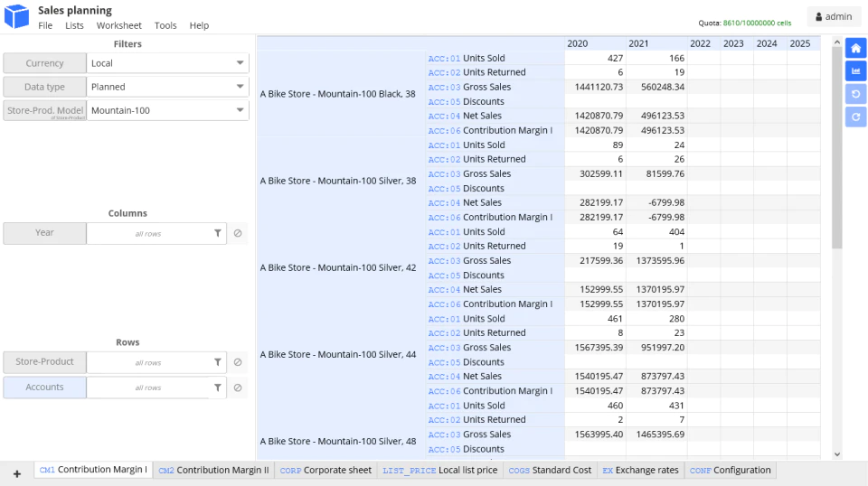Expand the Data type dropdown
The width and height of the screenshot is (868, 486).
pos(240,87)
